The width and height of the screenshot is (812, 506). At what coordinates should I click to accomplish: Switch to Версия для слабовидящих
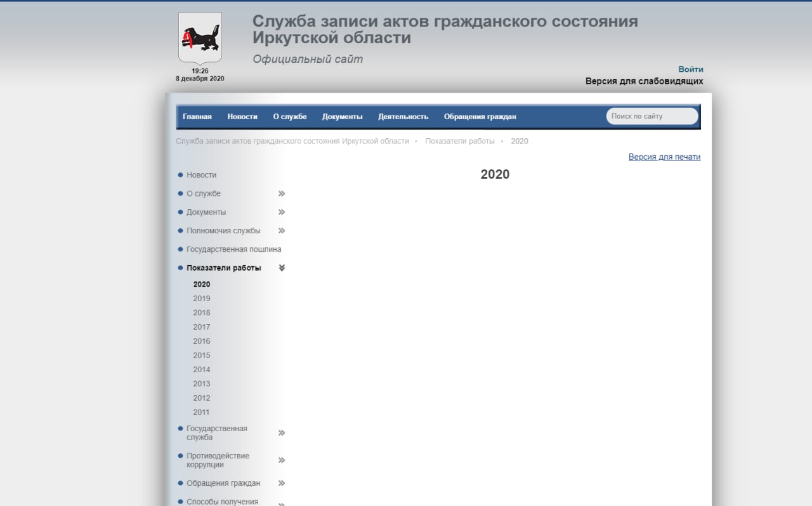pyautogui.click(x=644, y=81)
